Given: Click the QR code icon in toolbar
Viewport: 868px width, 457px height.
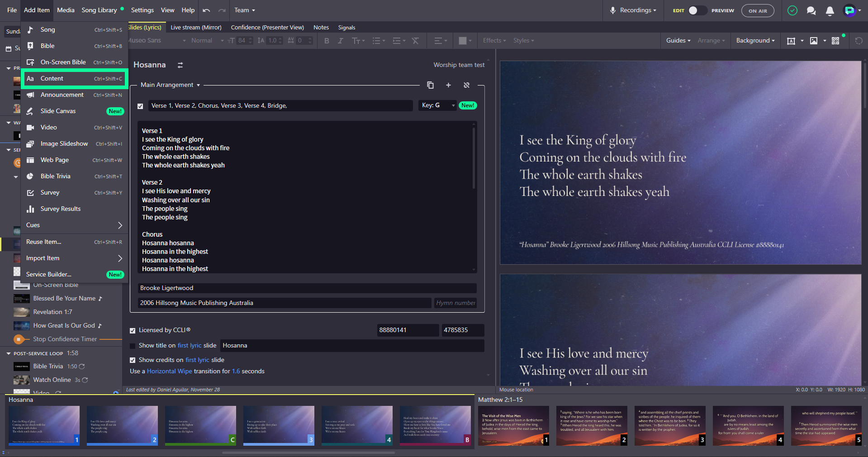Looking at the screenshot, I should (x=835, y=41).
